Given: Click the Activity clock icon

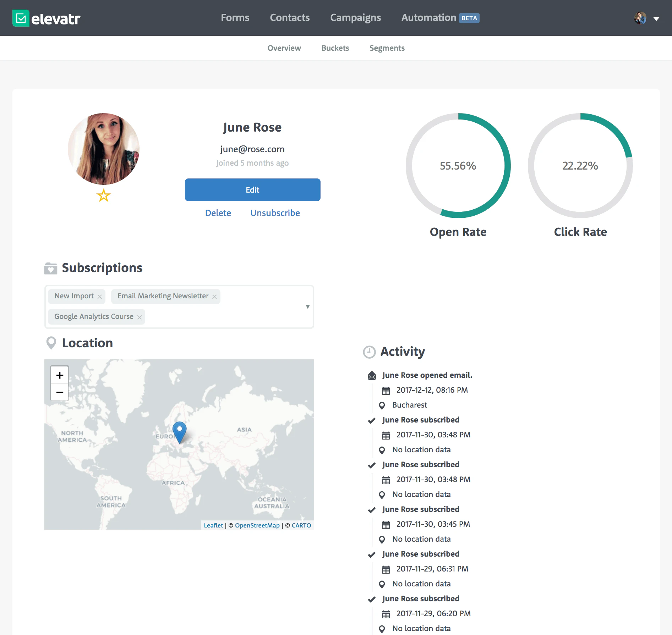Looking at the screenshot, I should [368, 352].
